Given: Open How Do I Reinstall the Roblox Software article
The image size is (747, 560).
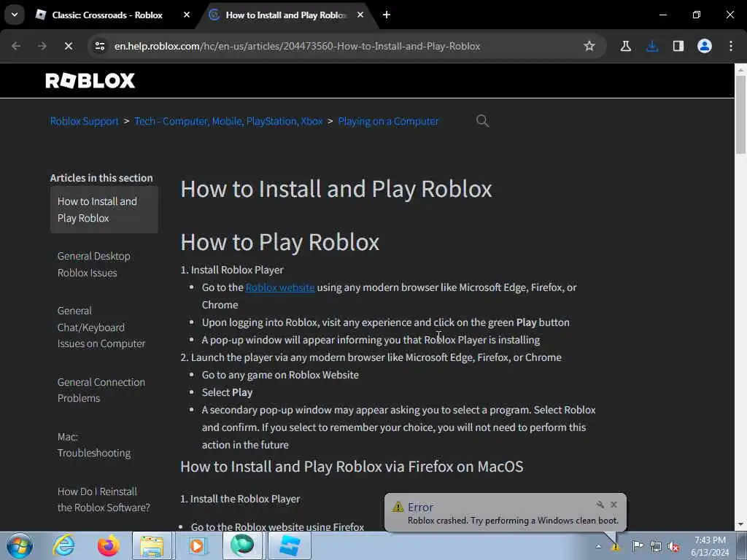Looking at the screenshot, I should pyautogui.click(x=104, y=499).
